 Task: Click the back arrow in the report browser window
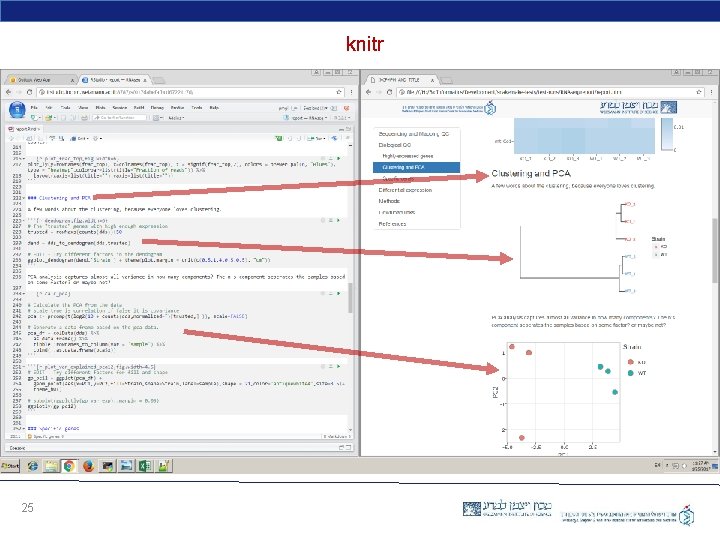pos(368,92)
